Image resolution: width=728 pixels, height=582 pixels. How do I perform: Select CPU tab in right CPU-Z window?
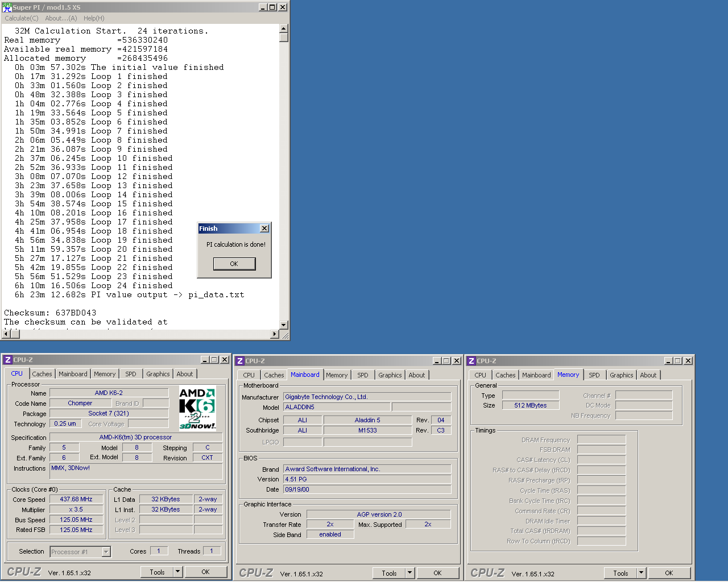(481, 375)
